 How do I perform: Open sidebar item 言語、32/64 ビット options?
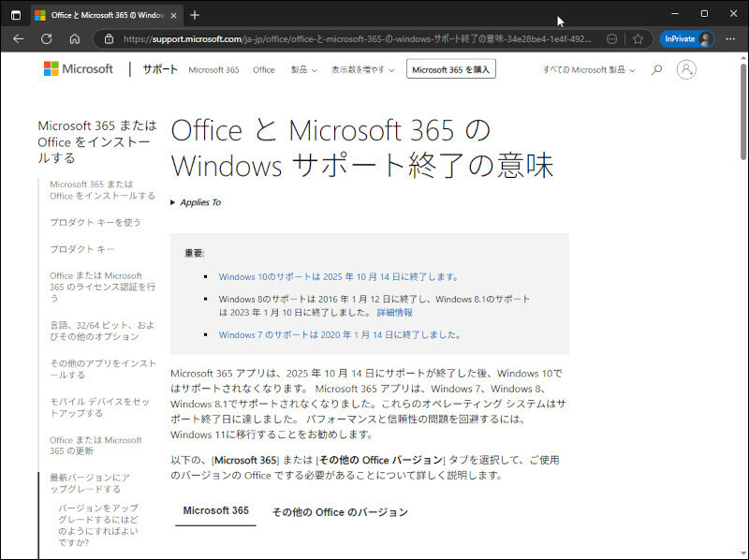[102, 331]
